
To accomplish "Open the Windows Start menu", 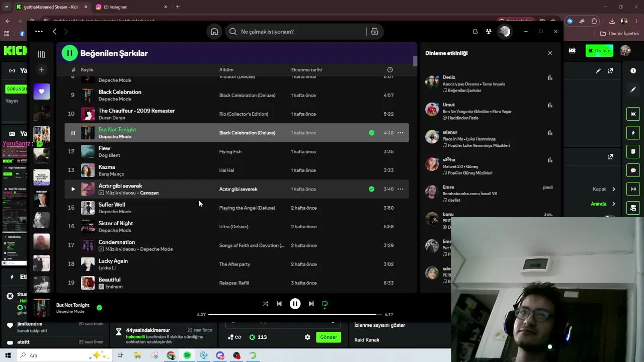I will (8, 355).
